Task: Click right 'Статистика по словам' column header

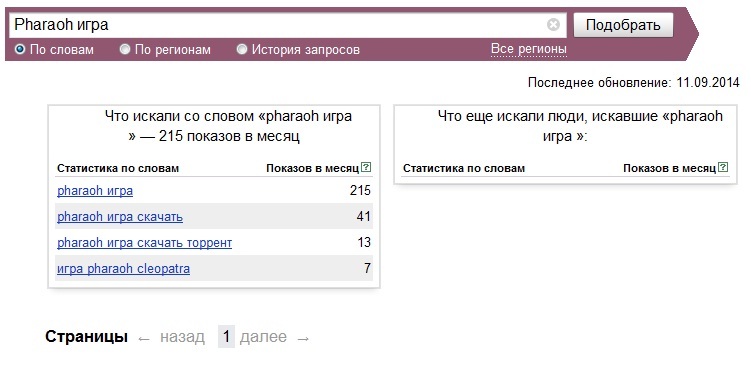Action: pos(464,168)
